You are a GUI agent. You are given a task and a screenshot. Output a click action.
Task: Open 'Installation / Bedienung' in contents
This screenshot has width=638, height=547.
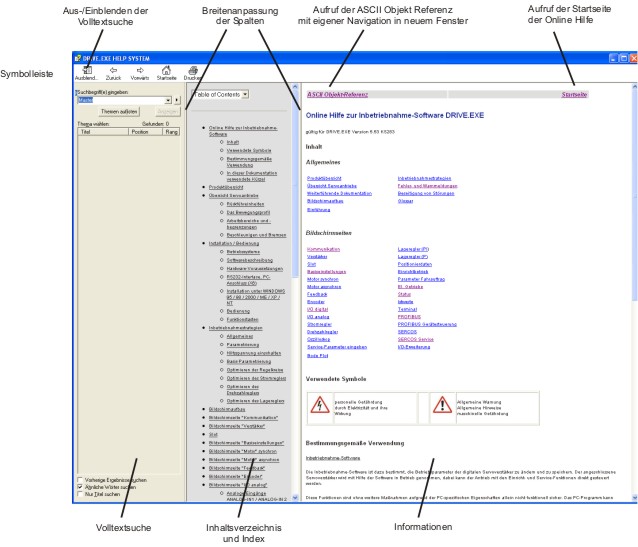(x=234, y=243)
